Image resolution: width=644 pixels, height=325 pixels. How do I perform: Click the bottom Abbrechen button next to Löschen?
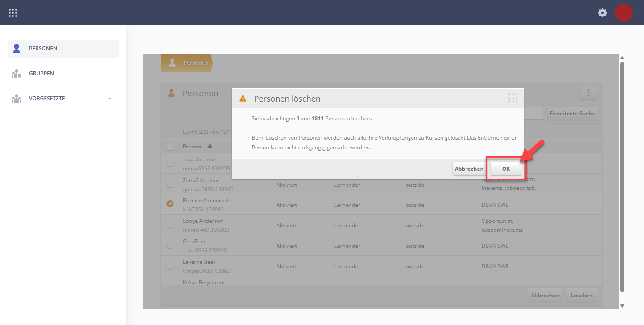tap(545, 295)
